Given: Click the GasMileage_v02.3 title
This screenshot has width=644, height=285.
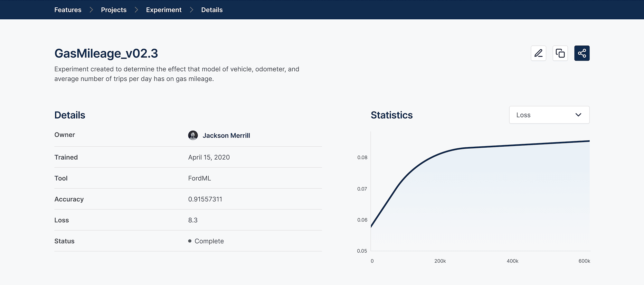Looking at the screenshot, I should click(106, 54).
